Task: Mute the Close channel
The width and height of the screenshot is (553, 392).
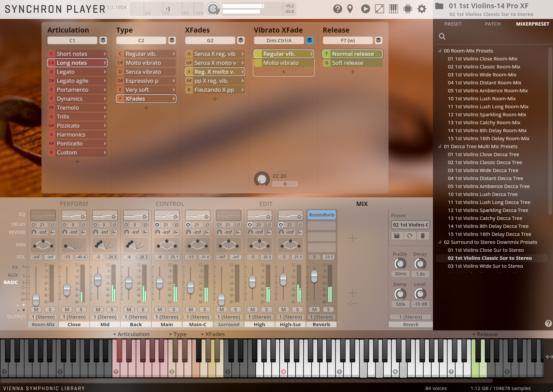Action: 67,309
